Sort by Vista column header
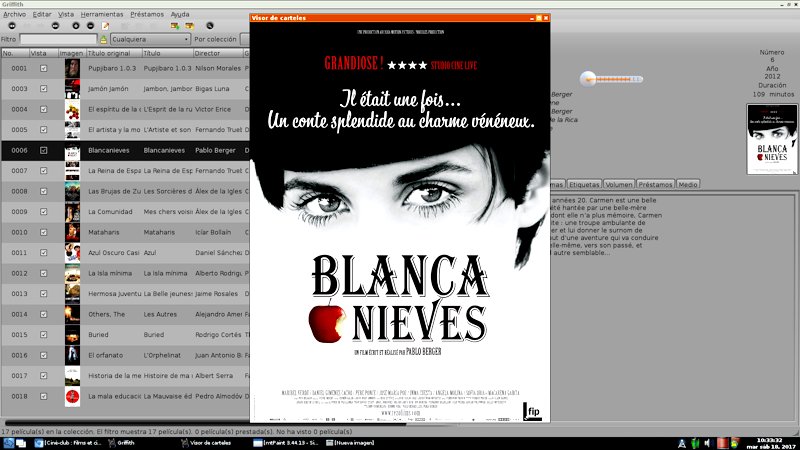 point(43,53)
